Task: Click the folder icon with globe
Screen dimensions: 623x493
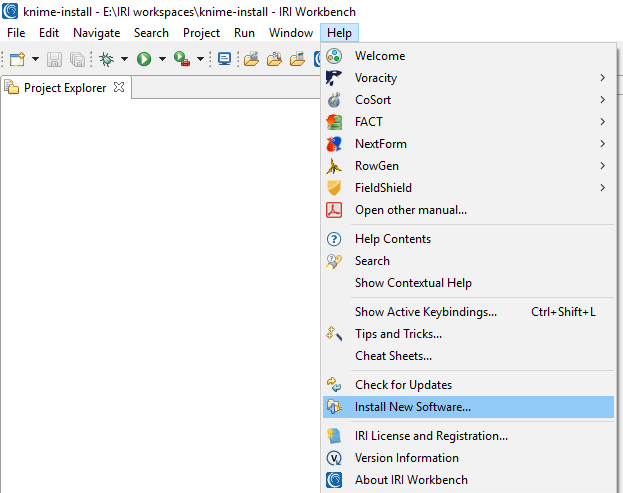Action: click(x=251, y=59)
